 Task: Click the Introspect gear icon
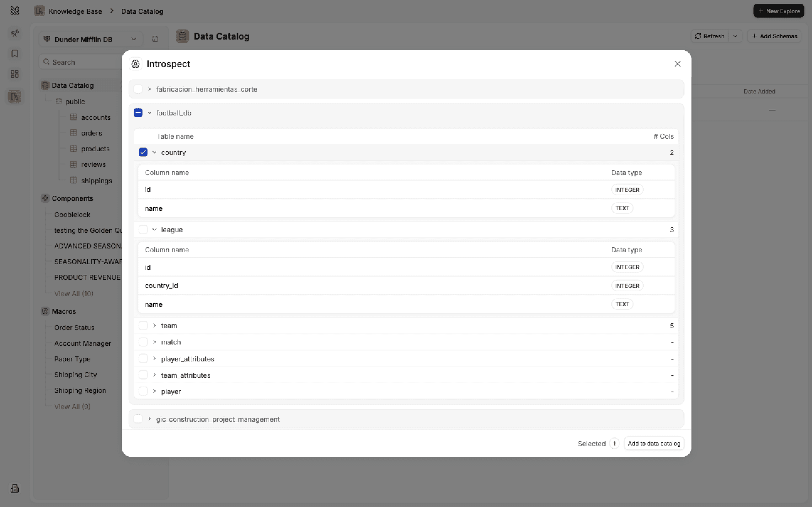pyautogui.click(x=136, y=64)
